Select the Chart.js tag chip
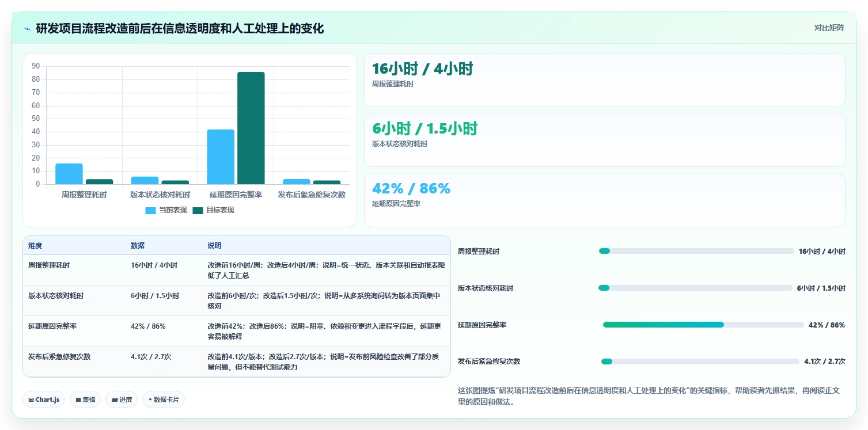 pos(44,399)
